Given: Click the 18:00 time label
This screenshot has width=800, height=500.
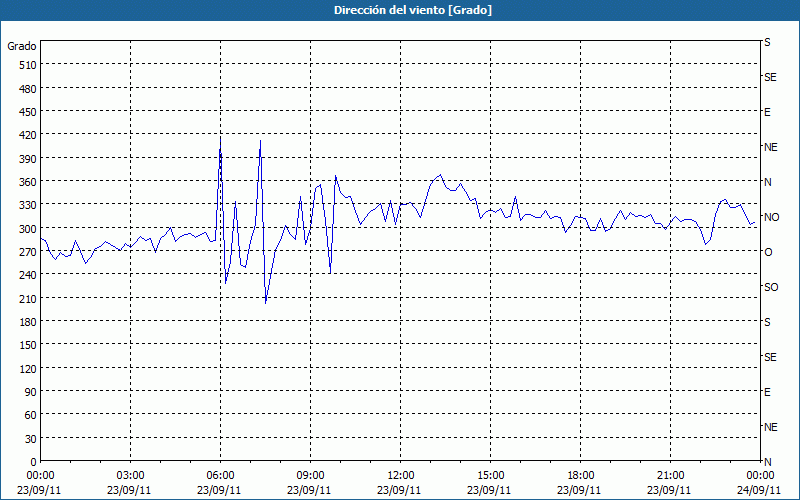Looking at the screenshot, I should point(580,476).
